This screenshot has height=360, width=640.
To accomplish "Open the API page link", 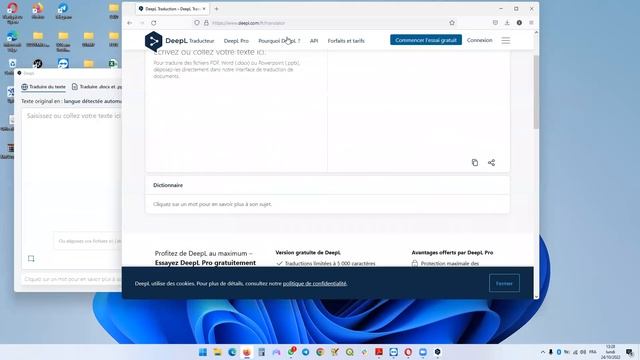I will 314,41.
